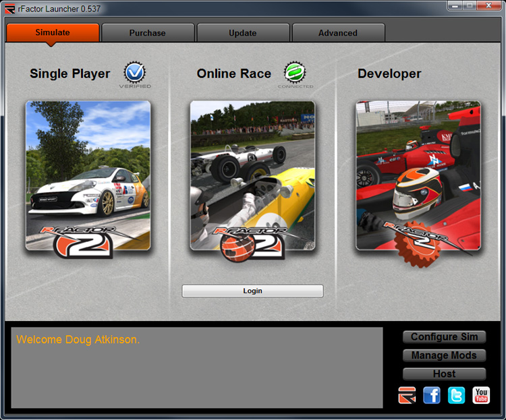Viewport: 506px width, 420px height.
Task: Click the green Connected status icon
Action: pos(295,73)
